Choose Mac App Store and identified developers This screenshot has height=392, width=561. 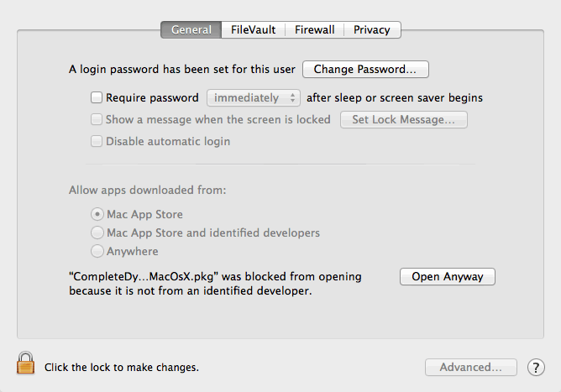click(97, 233)
